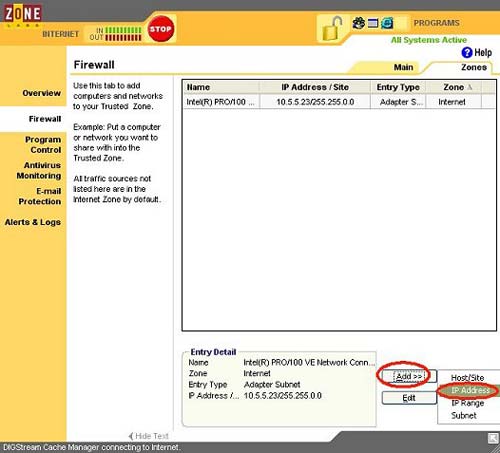Select the Intel(R) PRO/100 row name
The image size is (500, 453).
220,102
